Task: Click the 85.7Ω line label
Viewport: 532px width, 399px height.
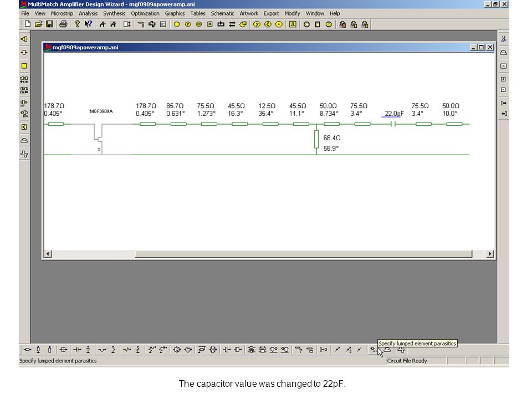Action: click(x=175, y=106)
